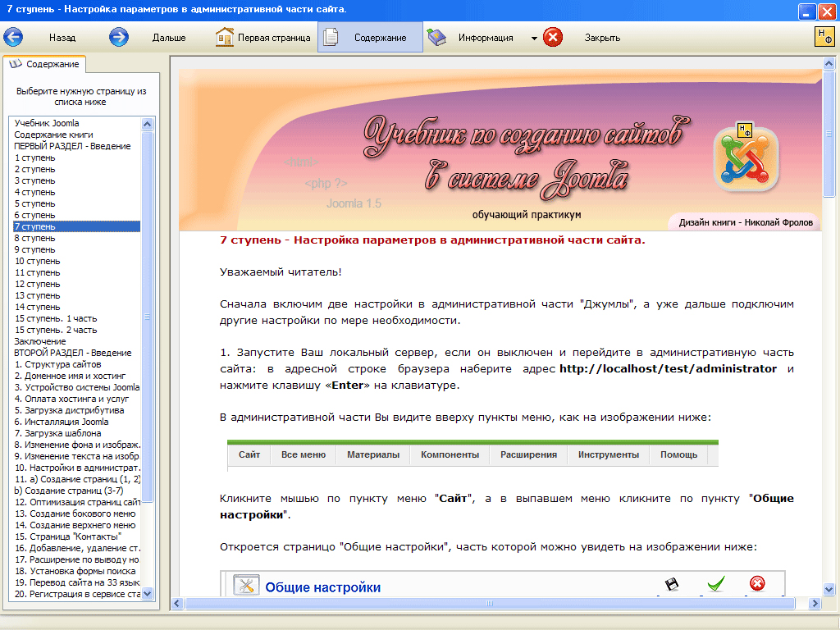Select 13 ступень in the list
The width and height of the screenshot is (840, 630).
pos(76,295)
